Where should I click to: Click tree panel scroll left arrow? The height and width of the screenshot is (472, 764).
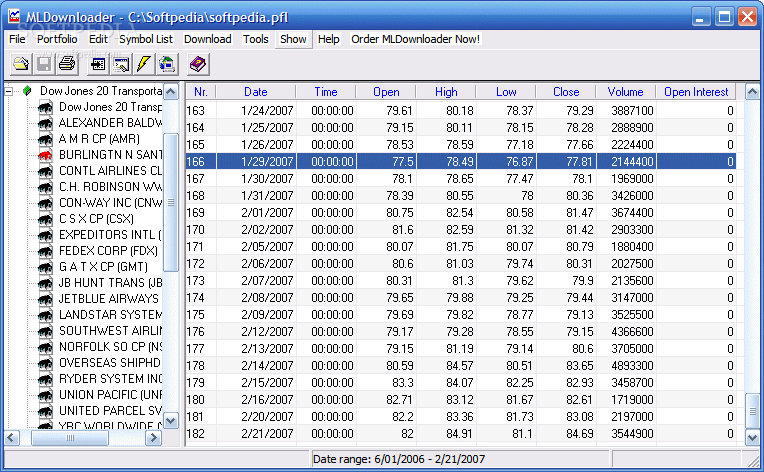tap(12, 437)
